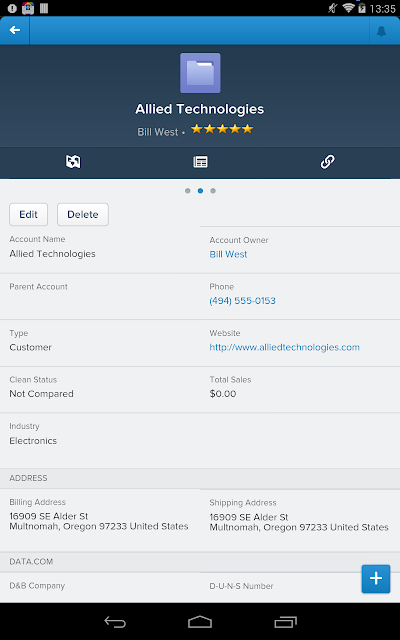The image size is (400, 640).
Task: Open Android recent apps button
Action: (x=285, y=622)
